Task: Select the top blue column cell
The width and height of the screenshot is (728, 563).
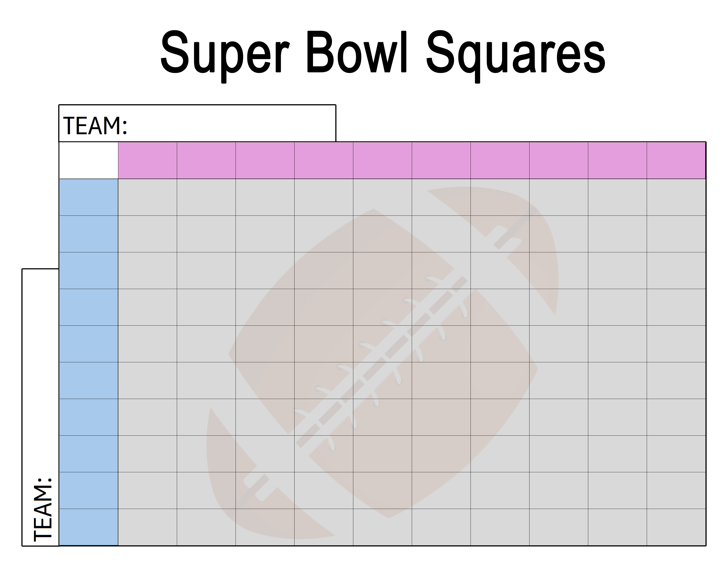Action: click(88, 197)
